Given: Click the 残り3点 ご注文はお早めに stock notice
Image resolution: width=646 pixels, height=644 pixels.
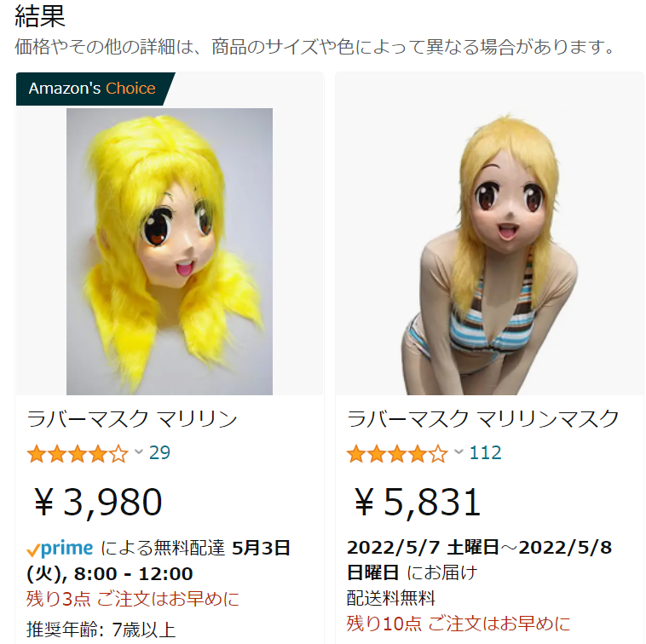Looking at the screenshot, I should tap(133, 599).
